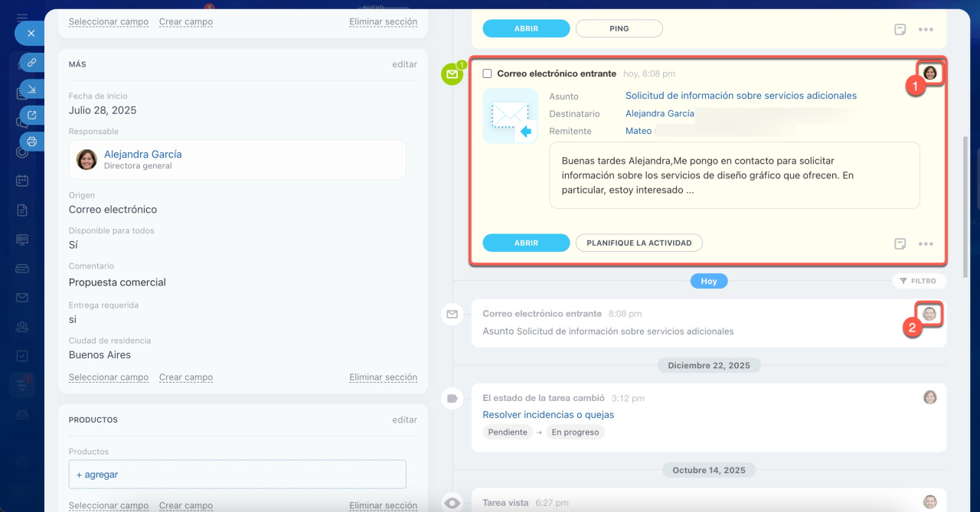Check the incoming email checkbox
This screenshot has width=980, height=512.
click(x=487, y=73)
